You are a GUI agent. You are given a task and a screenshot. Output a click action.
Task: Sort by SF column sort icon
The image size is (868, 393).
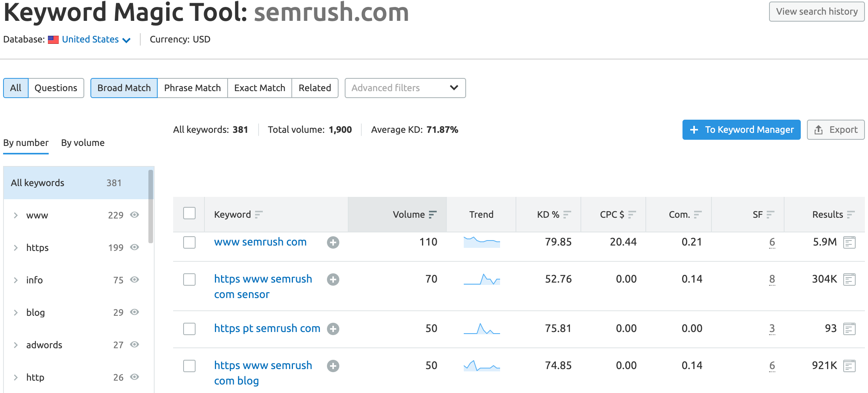pyautogui.click(x=770, y=215)
